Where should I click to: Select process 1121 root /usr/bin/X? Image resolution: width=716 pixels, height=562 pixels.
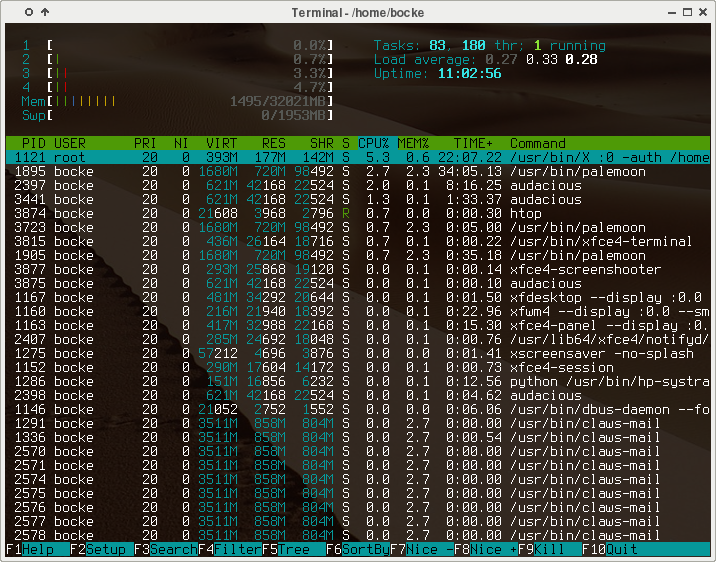click(x=358, y=158)
